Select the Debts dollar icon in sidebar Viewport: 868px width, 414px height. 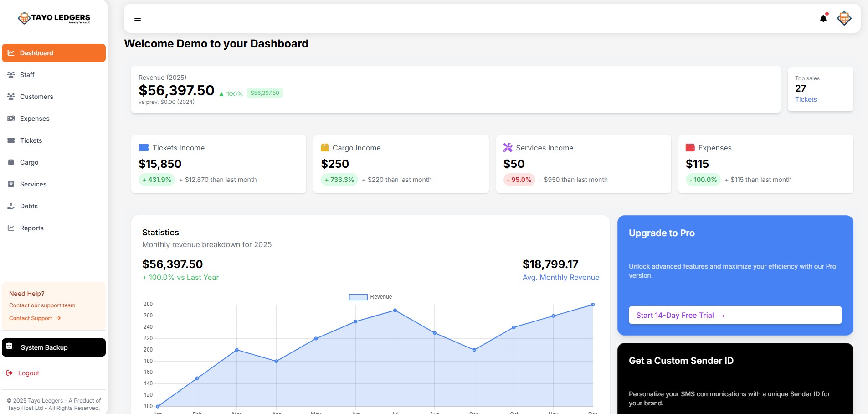pos(10,206)
